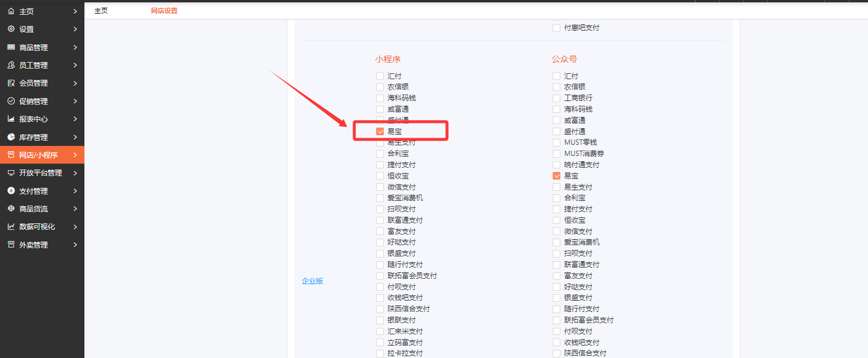Uncheck the 易宝 checkbox under 小程序
868x358 pixels.
coord(380,131)
